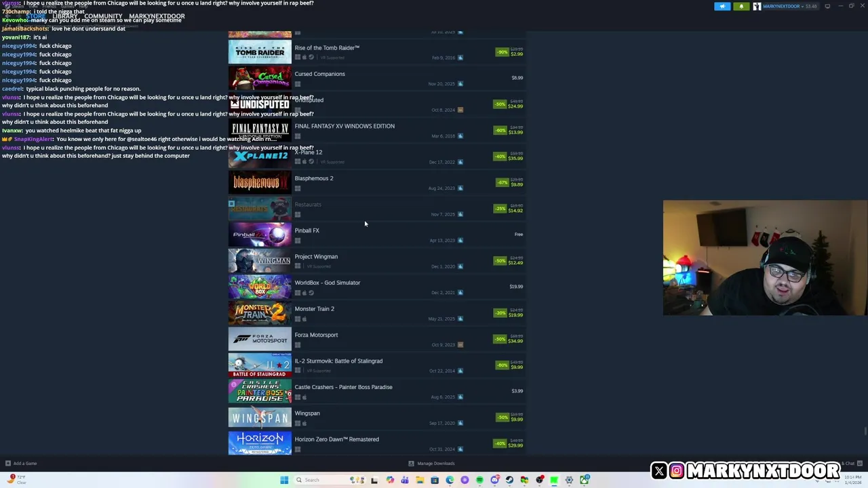Open Steam from the taskbar
The image size is (868, 488).
coord(509,480)
